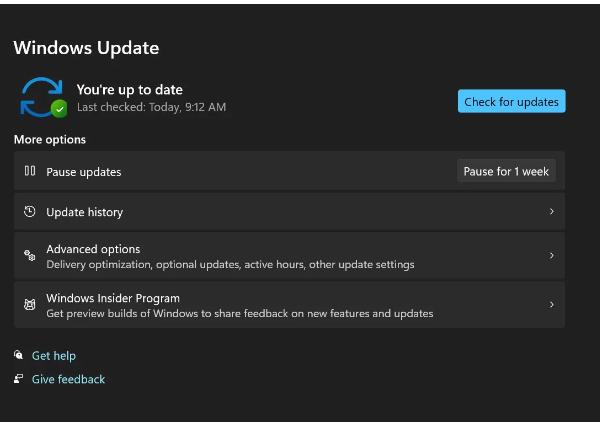600x425 pixels.
Task: Click the sync arrows update status icon
Action: coord(41,96)
